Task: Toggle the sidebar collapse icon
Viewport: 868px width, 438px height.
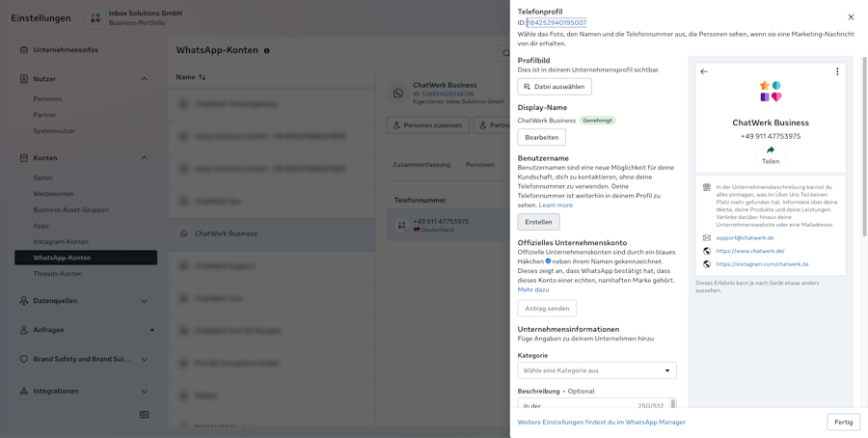Action: click(144, 415)
